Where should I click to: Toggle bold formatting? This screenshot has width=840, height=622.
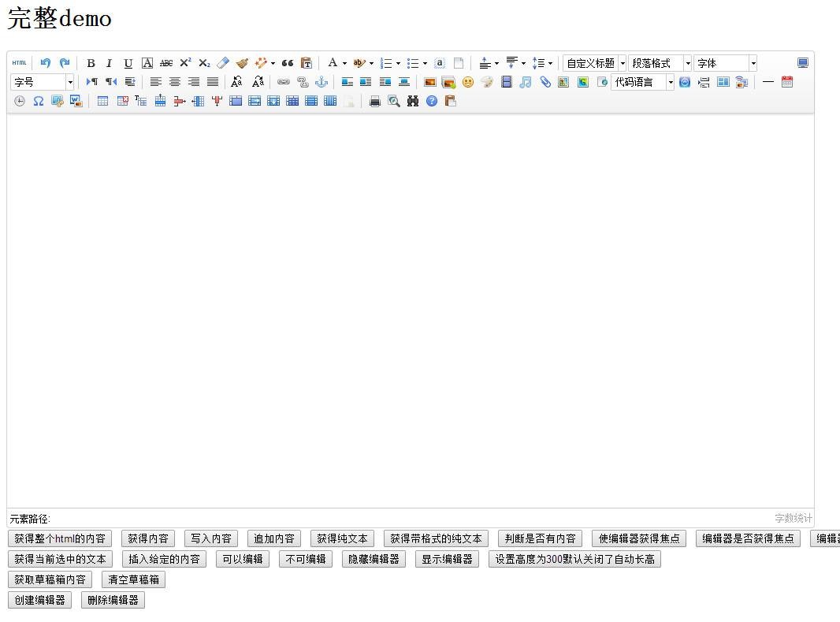[91, 63]
